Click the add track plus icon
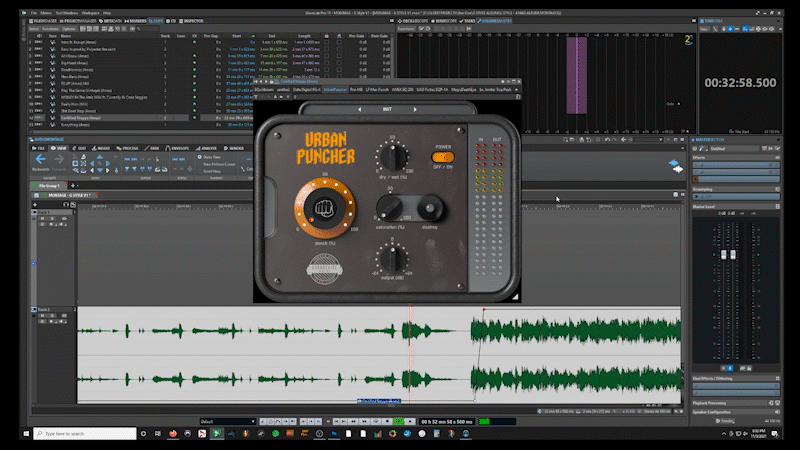This screenshot has width=800, height=450. (x=35, y=205)
